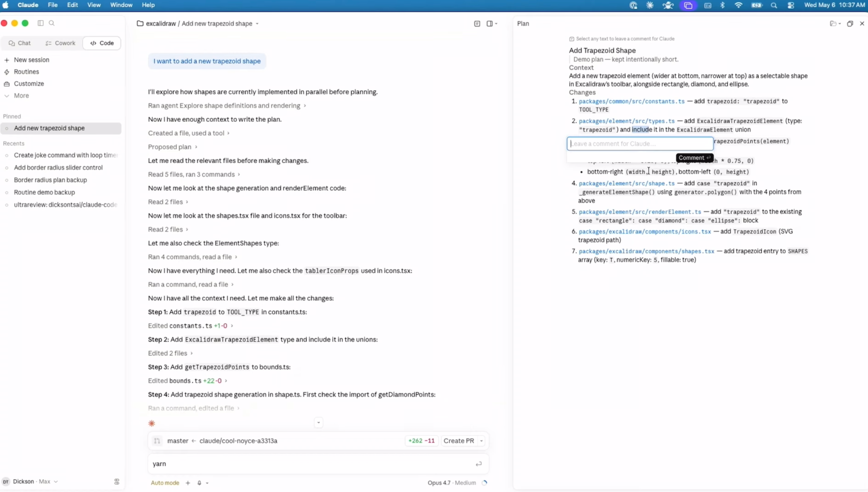The height and width of the screenshot is (492, 868).
Task: Expand 'Edited constants.ts' diff
Action: click(x=190, y=326)
